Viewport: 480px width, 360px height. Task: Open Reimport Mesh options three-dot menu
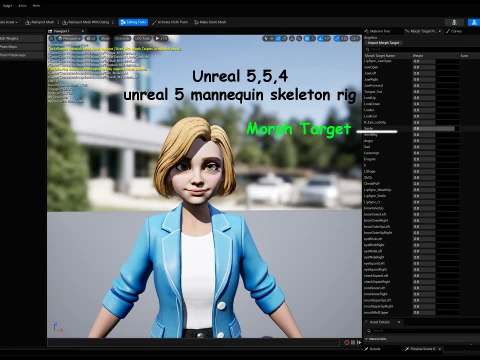pos(58,22)
